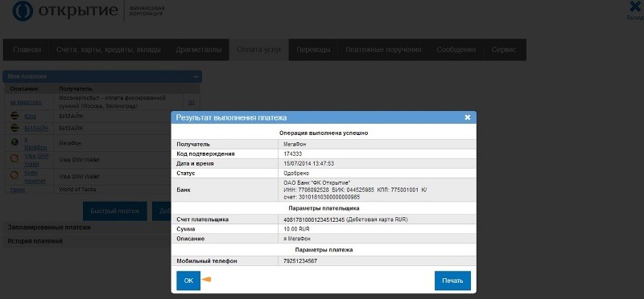The image size is (644, 299).
Task: Click the confirmation code 174333
Action: click(293, 154)
